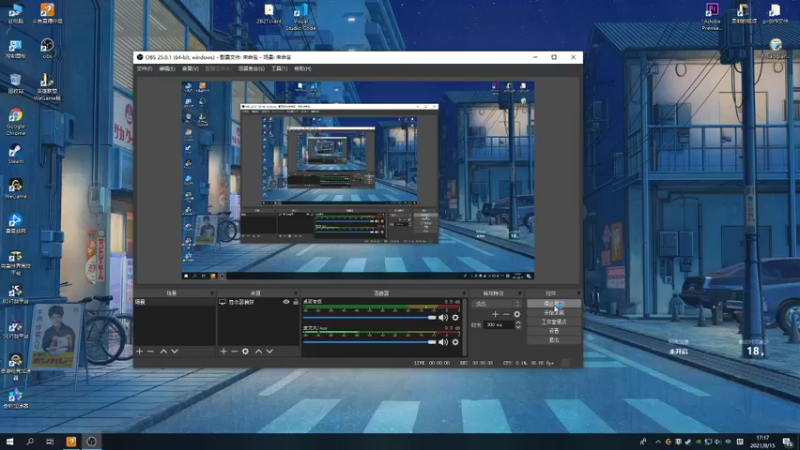Decrease transition duration with down arrow
The width and height of the screenshot is (800, 450).
click(x=518, y=327)
